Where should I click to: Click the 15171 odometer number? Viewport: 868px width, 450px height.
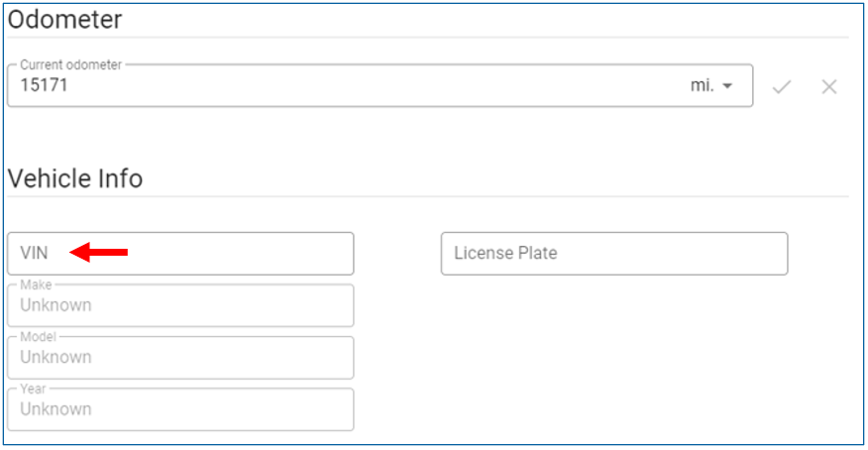pos(44,85)
